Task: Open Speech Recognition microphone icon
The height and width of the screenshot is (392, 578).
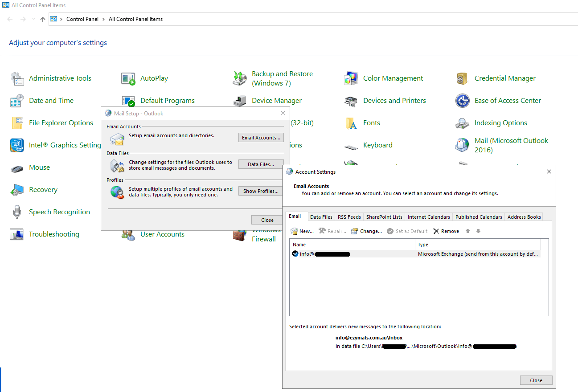Action: pos(17,212)
